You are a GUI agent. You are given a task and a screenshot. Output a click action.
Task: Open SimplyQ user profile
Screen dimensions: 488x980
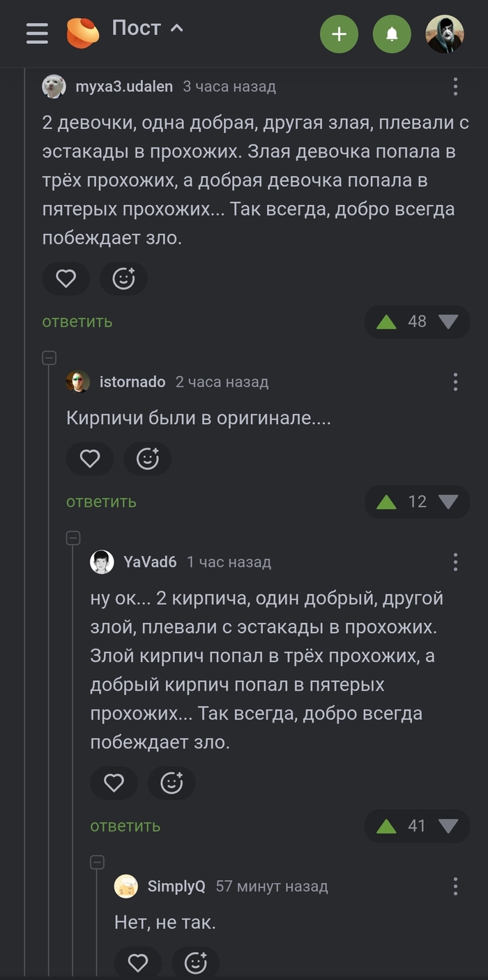click(176, 886)
